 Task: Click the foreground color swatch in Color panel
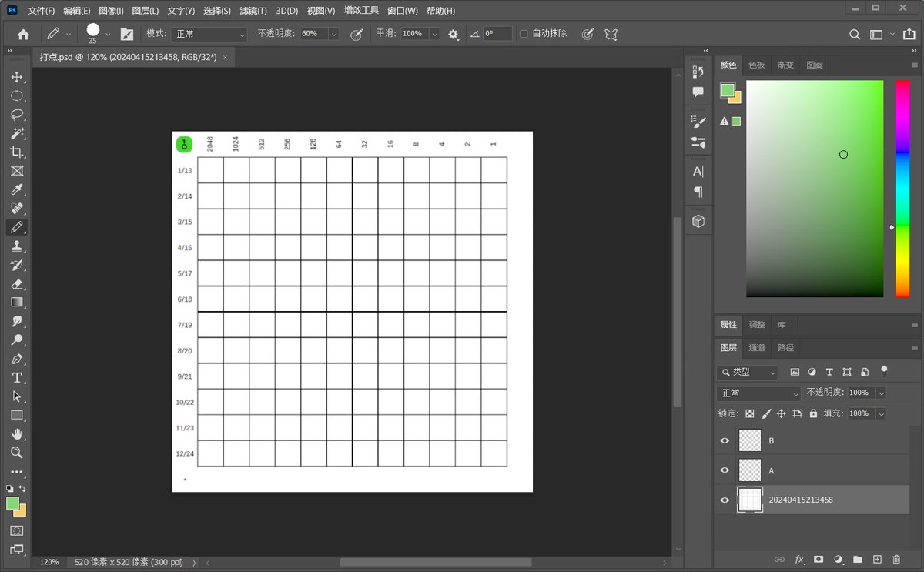click(x=727, y=90)
